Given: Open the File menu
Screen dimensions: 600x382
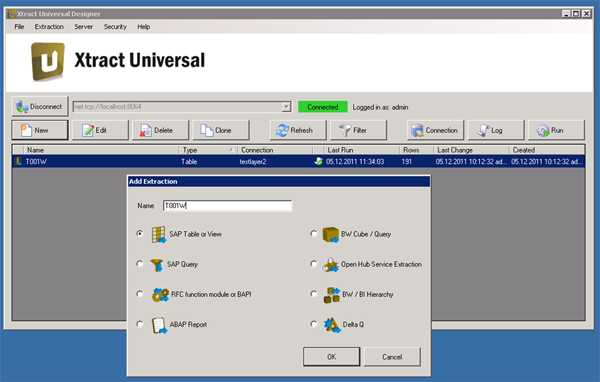Looking at the screenshot, I should pyautogui.click(x=19, y=26).
